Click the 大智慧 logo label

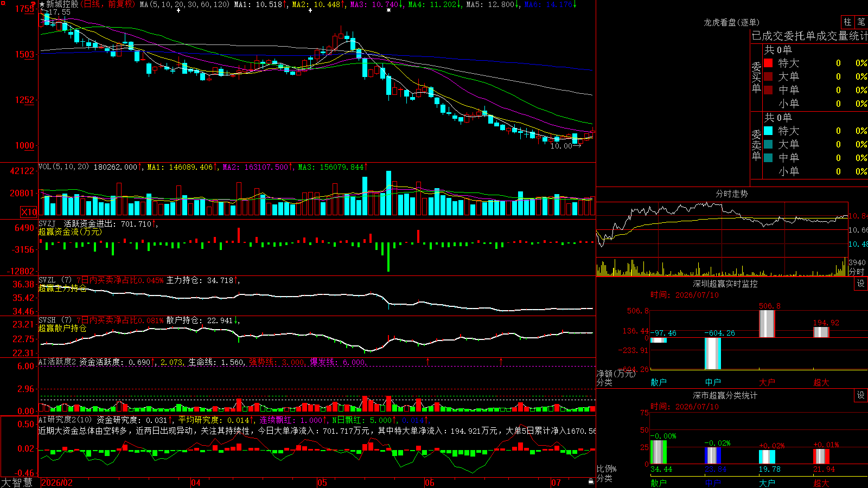[17, 483]
